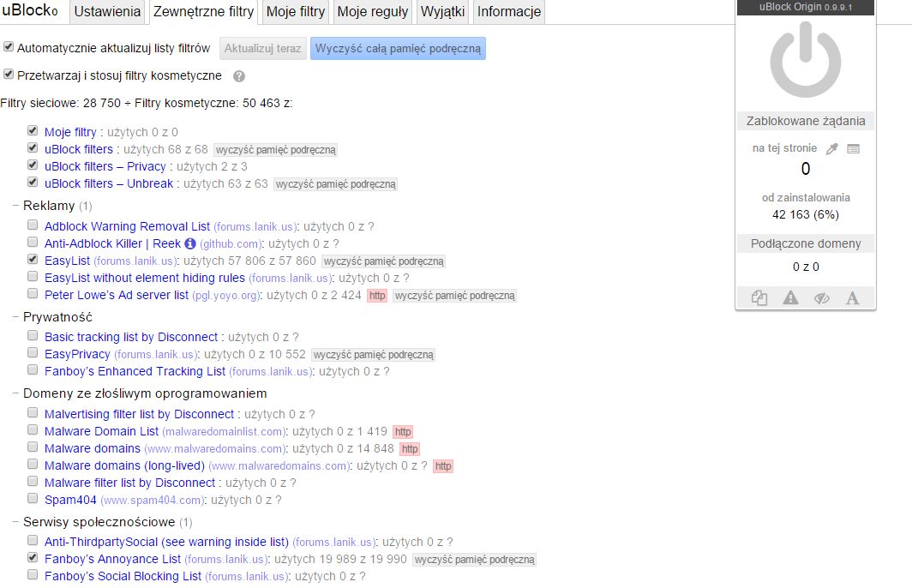Open forums.lanik.us link next to EasyList

click(x=135, y=261)
